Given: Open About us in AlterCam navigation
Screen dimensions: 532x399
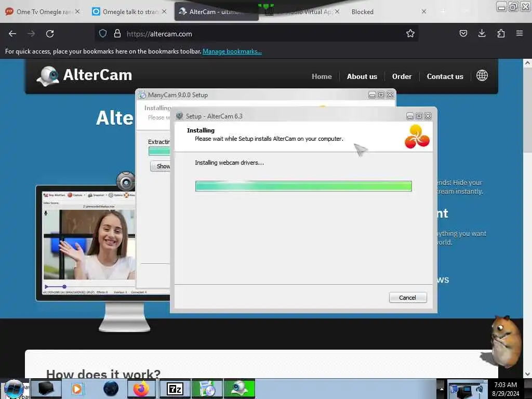Looking at the screenshot, I should point(362,76).
